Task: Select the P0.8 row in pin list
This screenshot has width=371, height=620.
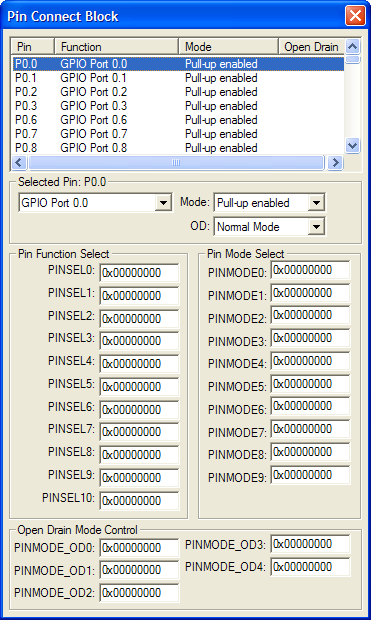Action: 178,147
